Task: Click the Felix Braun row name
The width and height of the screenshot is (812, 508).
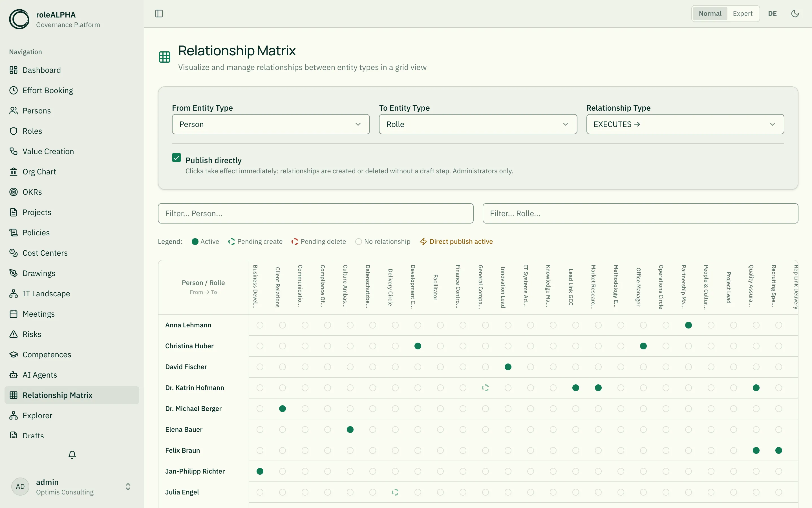Action: (182, 450)
